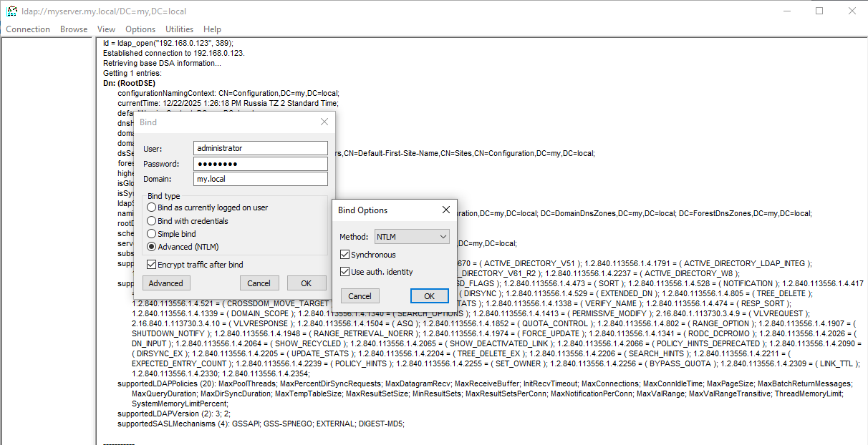Click the Password input field
Image resolution: width=868 pixels, height=445 pixels.
pyautogui.click(x=260, y=164)
